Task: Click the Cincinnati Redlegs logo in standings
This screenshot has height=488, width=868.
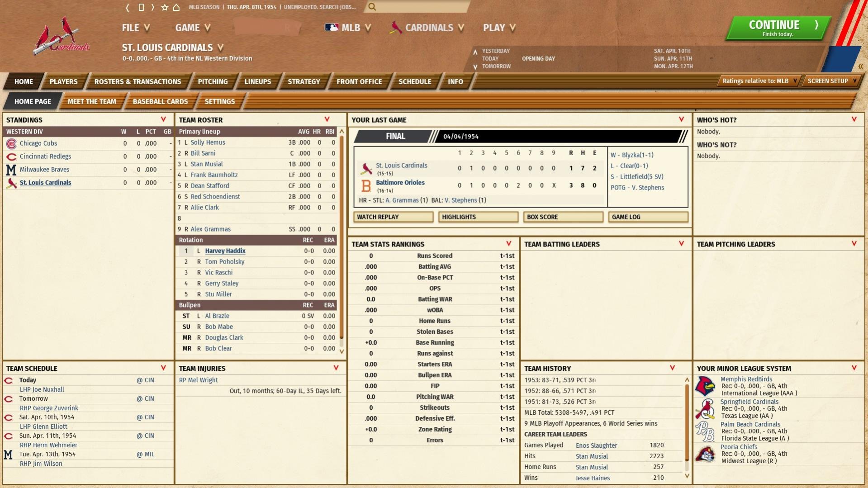Action: [x=11, y=156]
